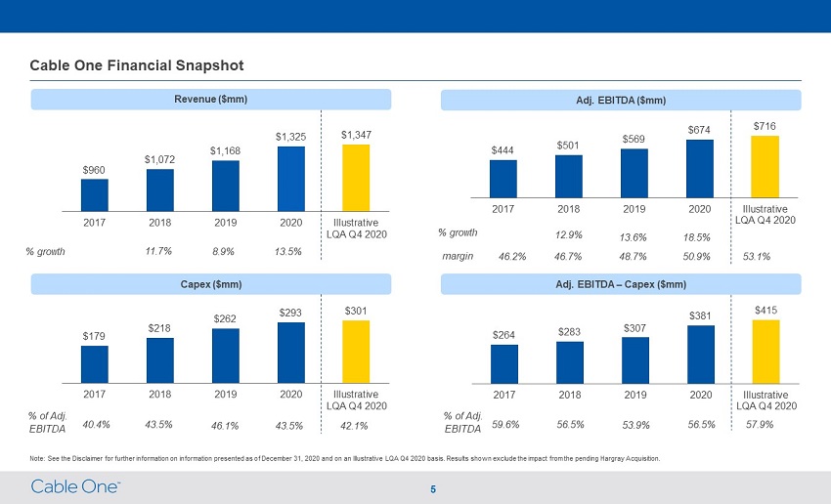Click the $444 Adj. EBITDA label
831x504 pixels.
point(503,150)
